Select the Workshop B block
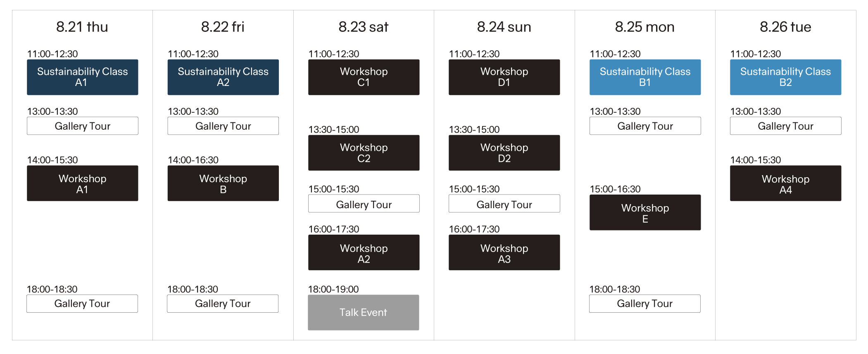The height and width of the screenshot is (354, 868). [223, 183]
